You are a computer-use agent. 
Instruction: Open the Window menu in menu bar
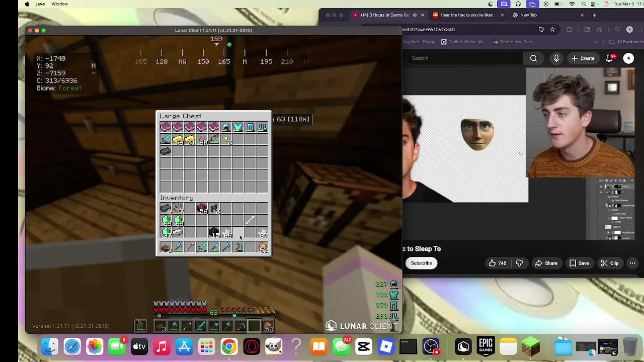point(59,4)
